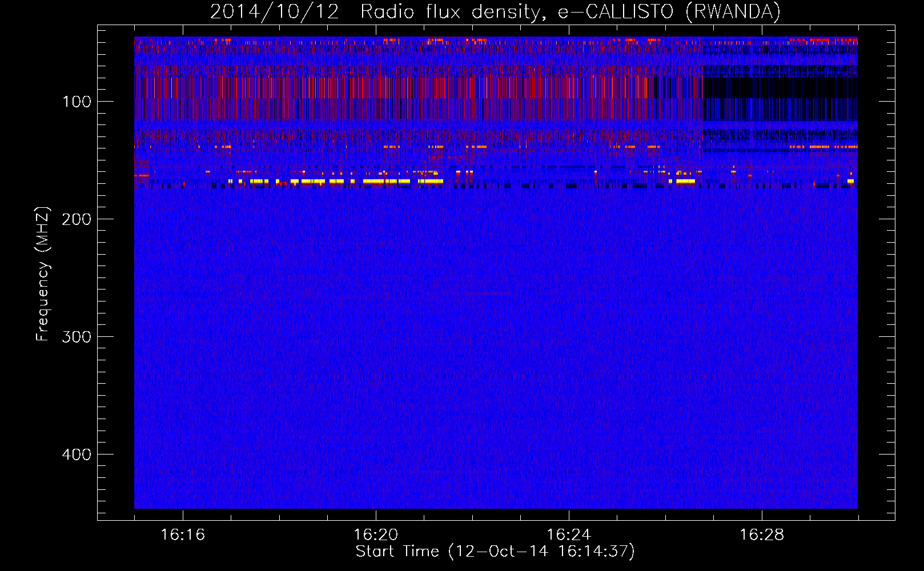Viewport: 924px width, 571px height.
Task: Click the plot title '2014/10/12 Radio flux density'
Action: (495, 12)
